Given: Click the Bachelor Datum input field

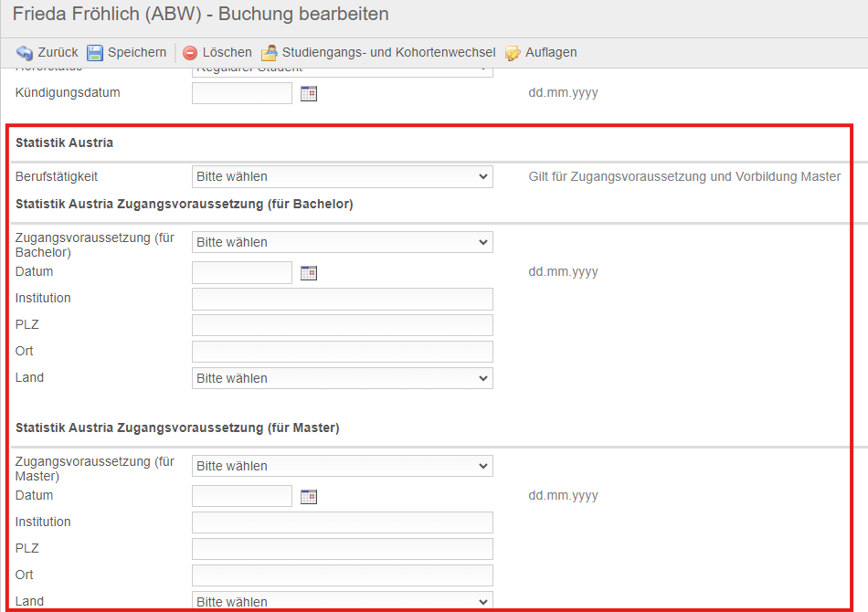Looking at the screenshot, I should pos(242,272).
